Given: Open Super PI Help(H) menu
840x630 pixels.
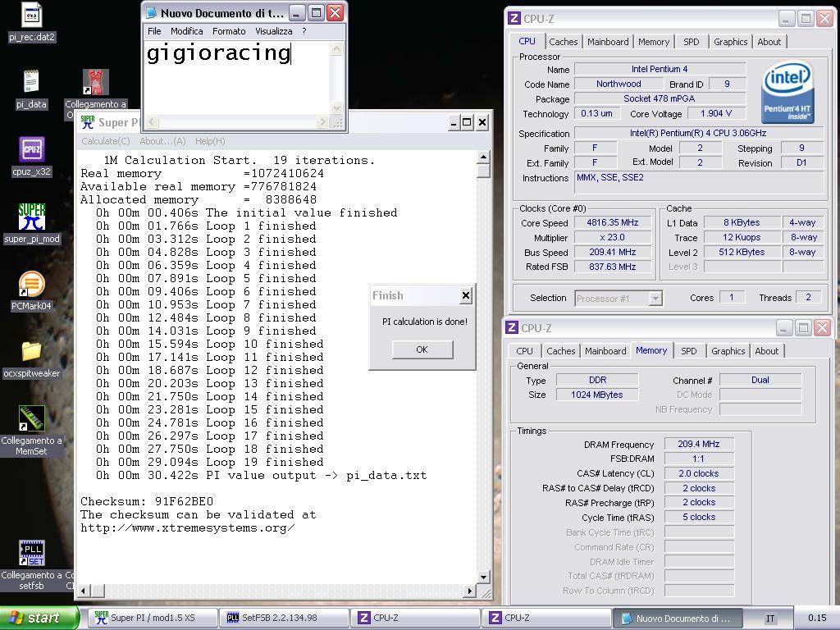Looking at the screenshot, I should click(210, 141).
